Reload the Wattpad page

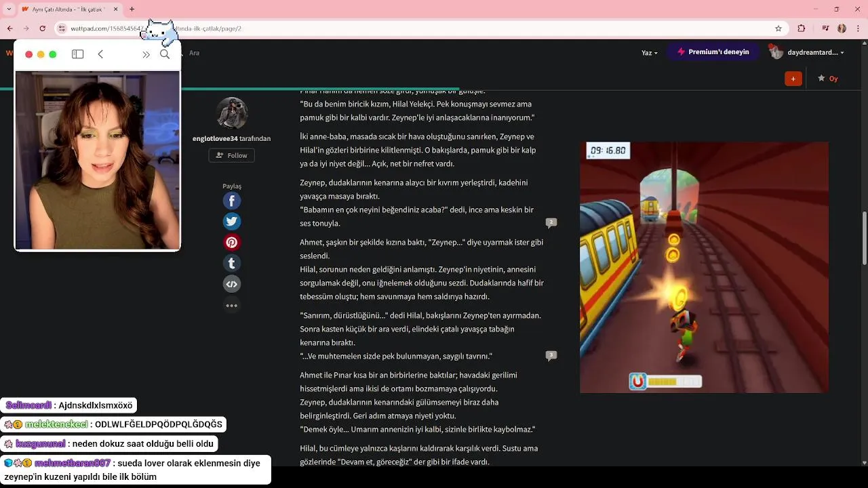pyautogui.click(x=43, y=28)
